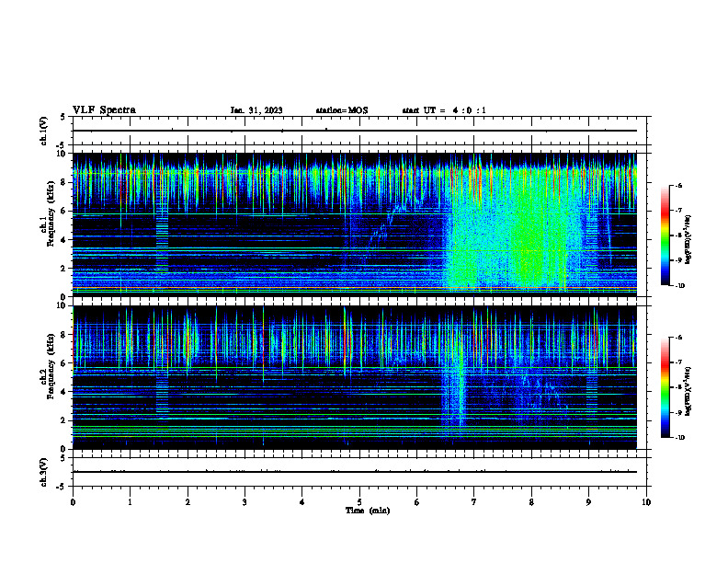Screen dimensions: 728x563
Task: Click the ch.2 spectrogram color scale bar
Action: [x=665, y=387]
